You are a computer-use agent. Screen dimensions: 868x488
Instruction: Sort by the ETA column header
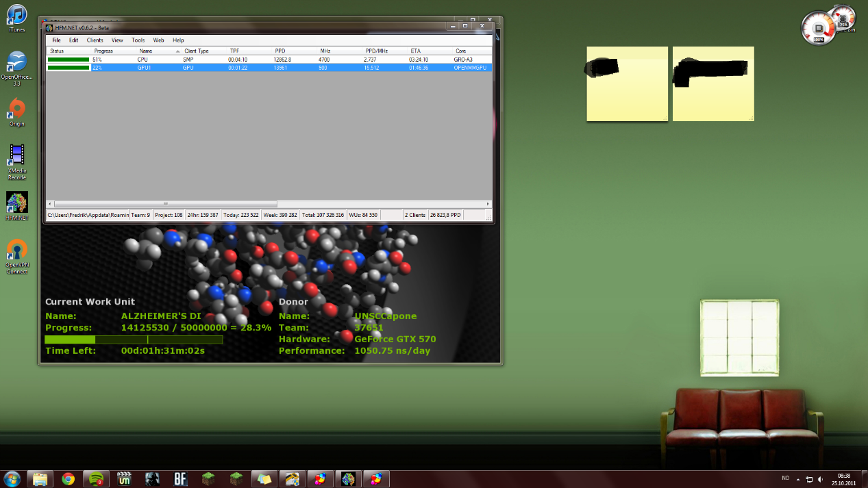pyautogui.click(x=416, y=51)
